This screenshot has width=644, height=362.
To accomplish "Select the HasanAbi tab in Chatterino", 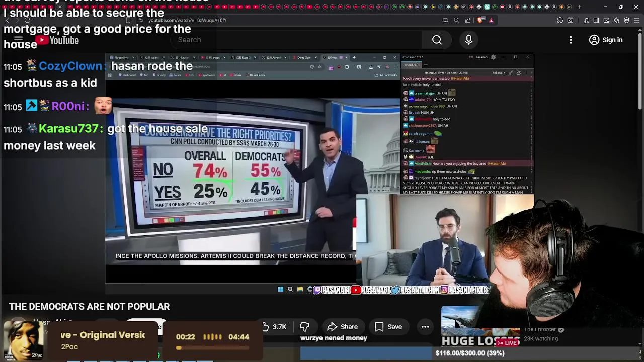I will (412, 65).
